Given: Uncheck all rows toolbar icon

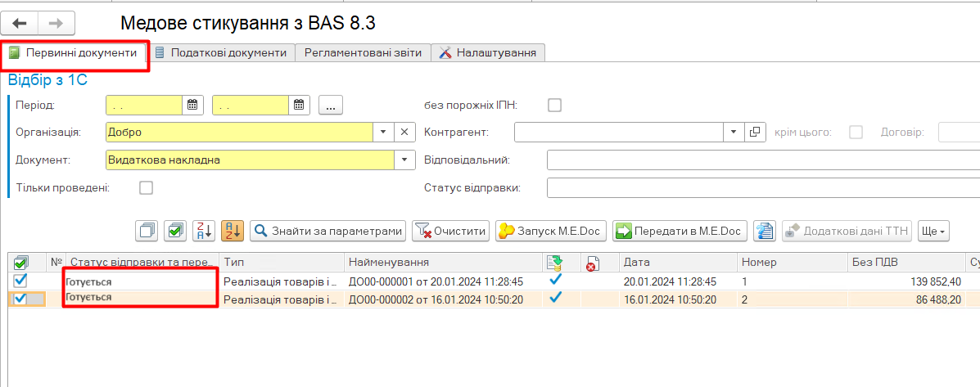Looking at the screenshot, I should (x=147, y=231).
